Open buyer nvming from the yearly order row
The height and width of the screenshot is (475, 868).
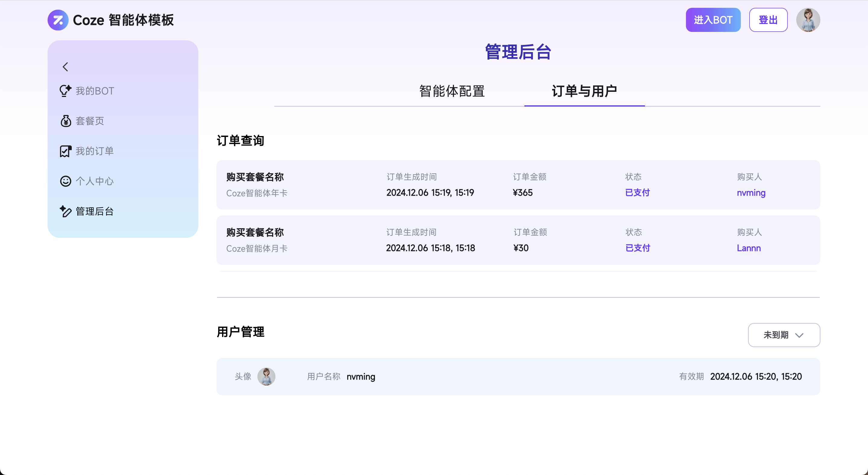point(751,193)
